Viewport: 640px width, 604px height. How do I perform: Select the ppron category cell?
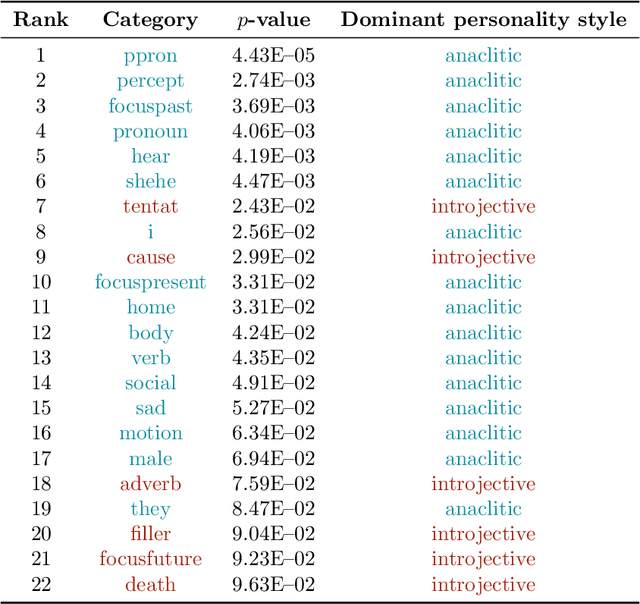click(x=150, y=56)
